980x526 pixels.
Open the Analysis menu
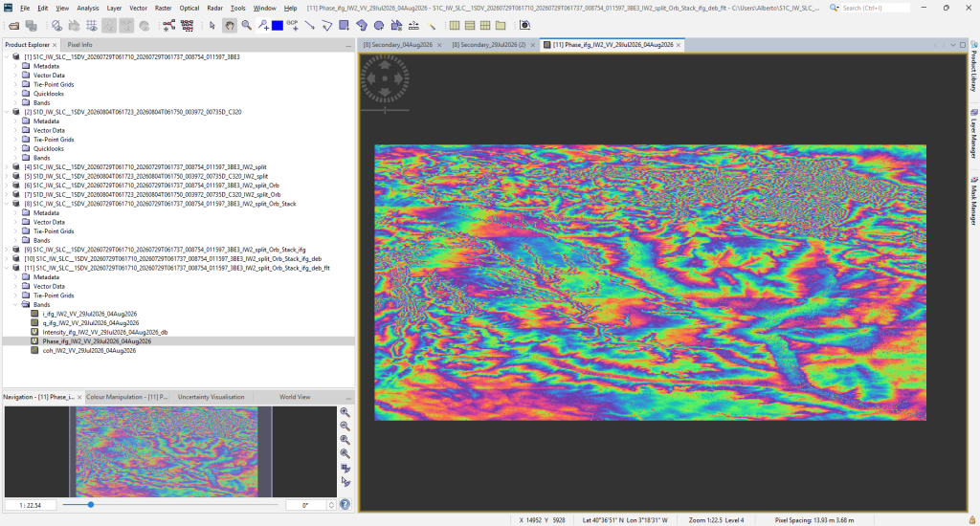click(87, 8)
